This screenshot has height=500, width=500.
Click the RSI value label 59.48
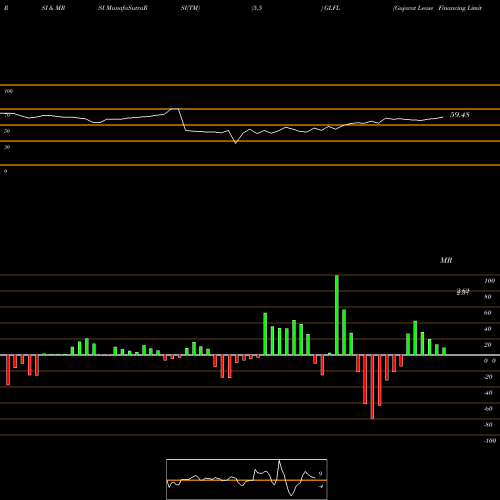[x=460, y=115]
